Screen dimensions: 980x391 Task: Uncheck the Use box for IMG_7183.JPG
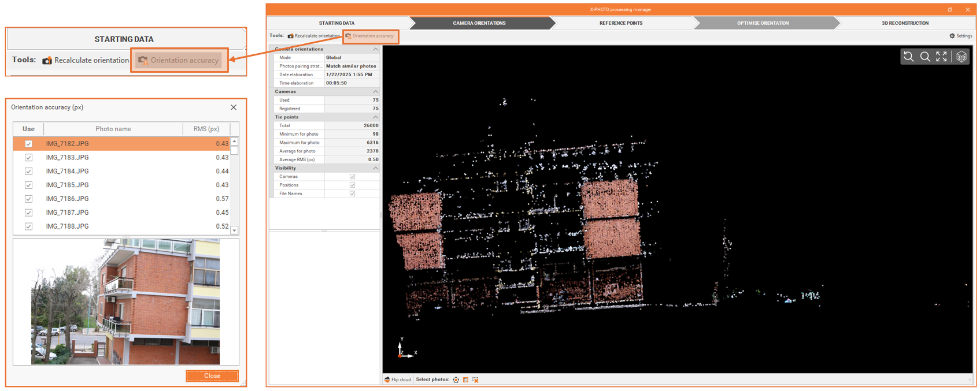pyautogui.click(x=28, y=158)
